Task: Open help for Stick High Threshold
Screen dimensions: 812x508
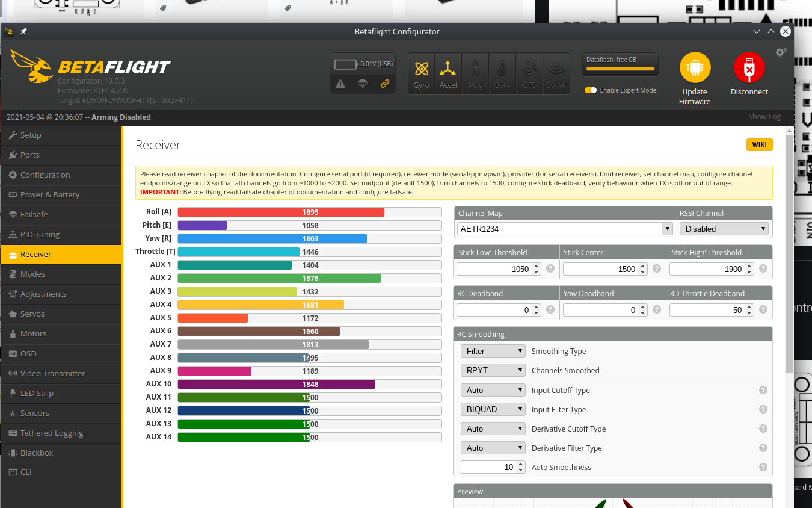Action: coord(763,269)
